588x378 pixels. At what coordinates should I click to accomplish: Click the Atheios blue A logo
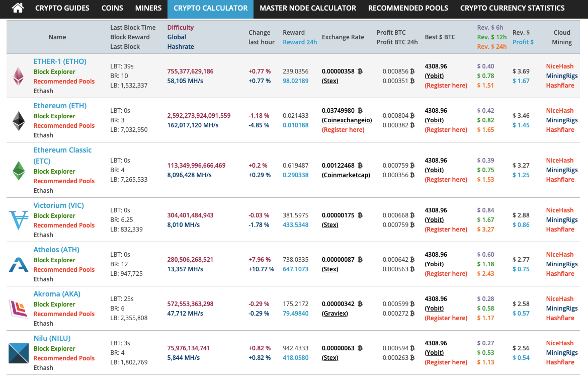[19, 264]
